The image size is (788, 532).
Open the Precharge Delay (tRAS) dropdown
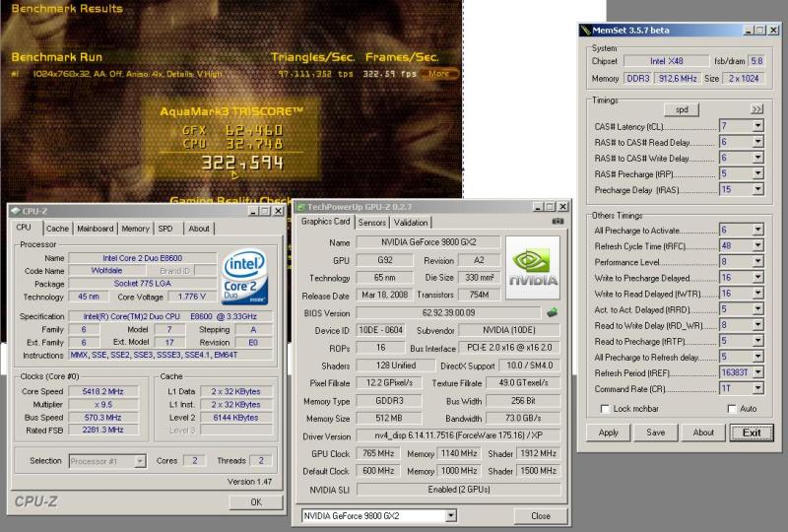757,189
